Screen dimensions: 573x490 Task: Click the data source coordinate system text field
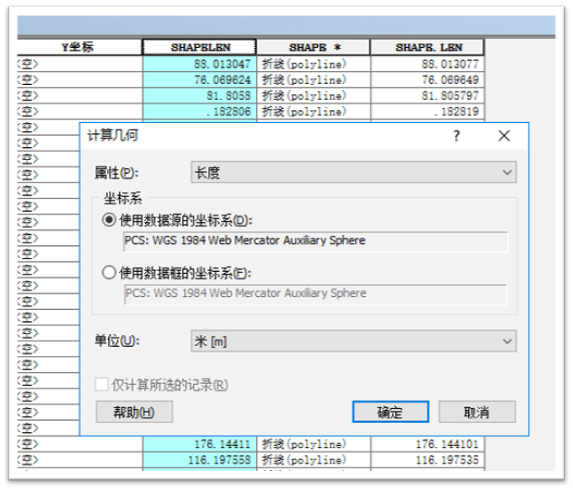pos(315,242)
